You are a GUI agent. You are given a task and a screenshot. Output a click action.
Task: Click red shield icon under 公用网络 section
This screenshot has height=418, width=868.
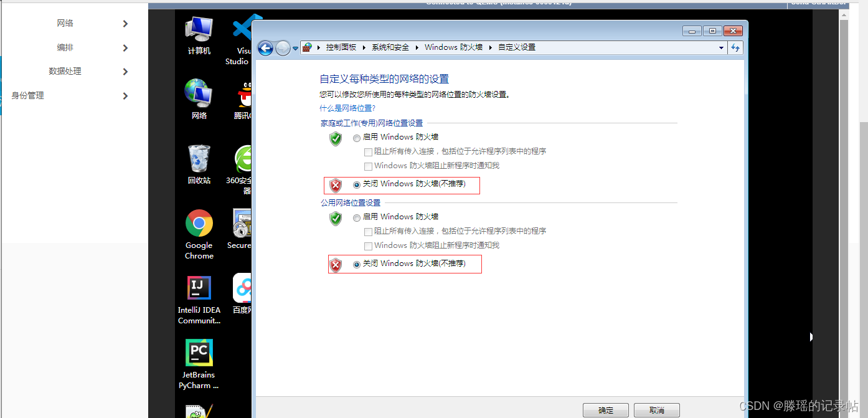(x=336, y=265)
